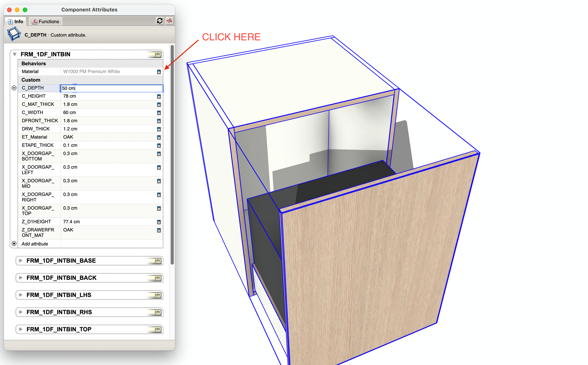588x365 pixels.
Task: Open the C_HEIGHT attribute details icon
Action: (159, 97)
